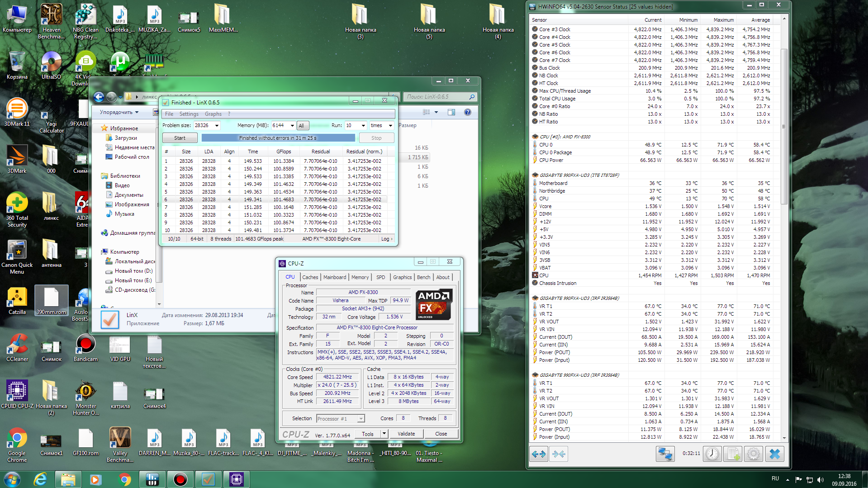Switch to the Memory tab in CPU-Z

click(360, 277)
